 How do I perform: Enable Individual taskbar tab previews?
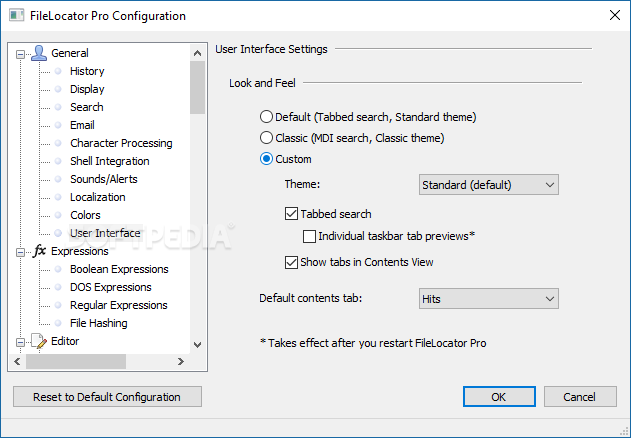tap(309, 236)
